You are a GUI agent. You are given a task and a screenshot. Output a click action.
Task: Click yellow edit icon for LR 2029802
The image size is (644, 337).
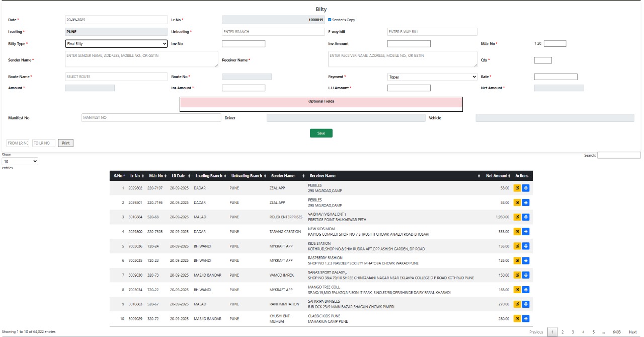point(517,188)
